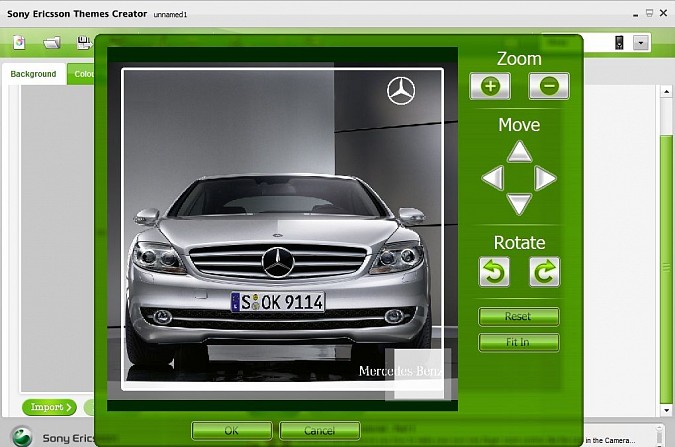Click the phone model icon
The width and height of the screenshot is (675, 447).
[x=619, y=43]
